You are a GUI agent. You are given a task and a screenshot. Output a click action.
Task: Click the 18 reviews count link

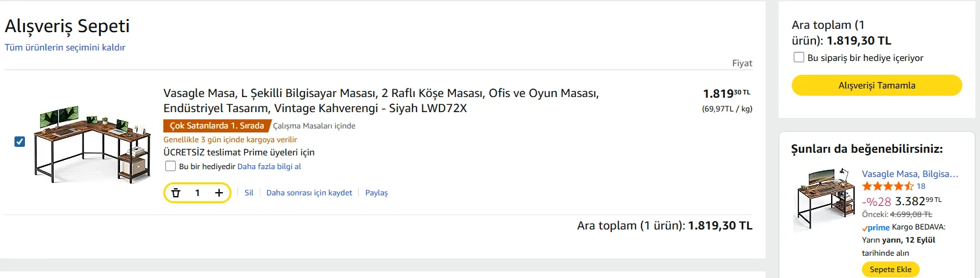[921, 187]
